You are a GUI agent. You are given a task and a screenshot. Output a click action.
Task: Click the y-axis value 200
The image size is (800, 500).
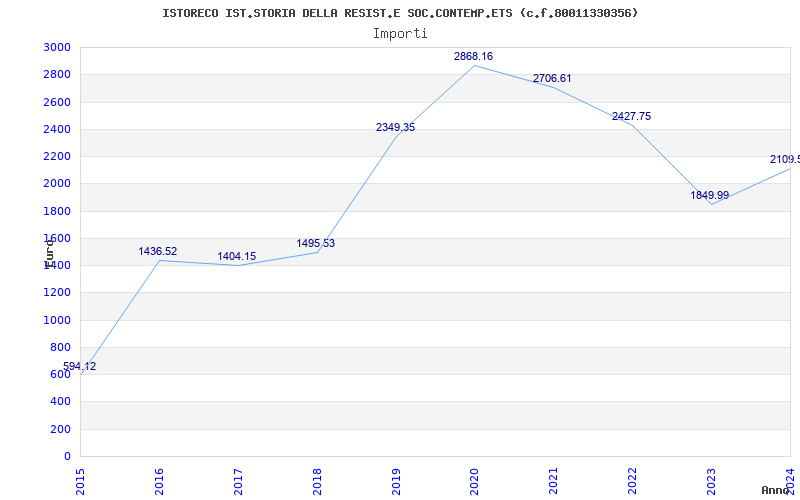(x=61, y=429)
